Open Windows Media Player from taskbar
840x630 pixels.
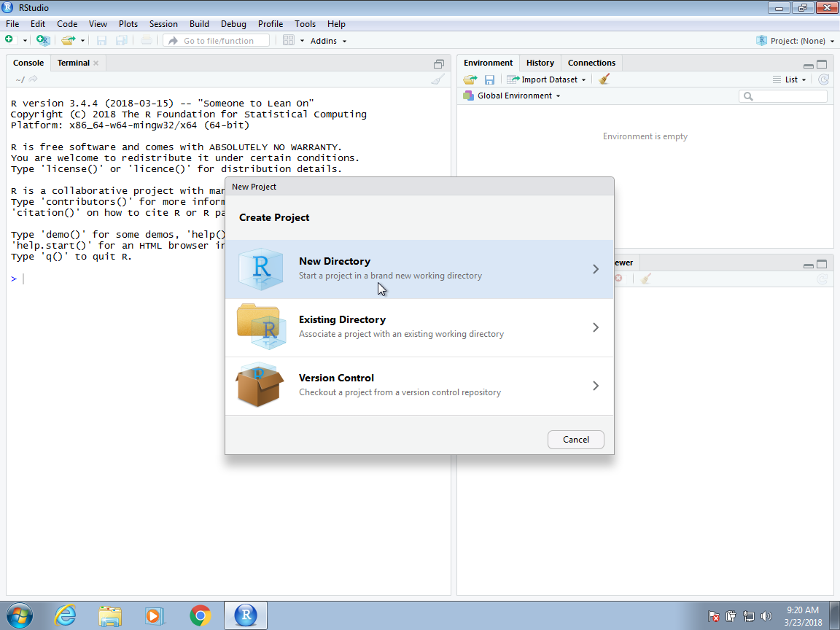155,615
